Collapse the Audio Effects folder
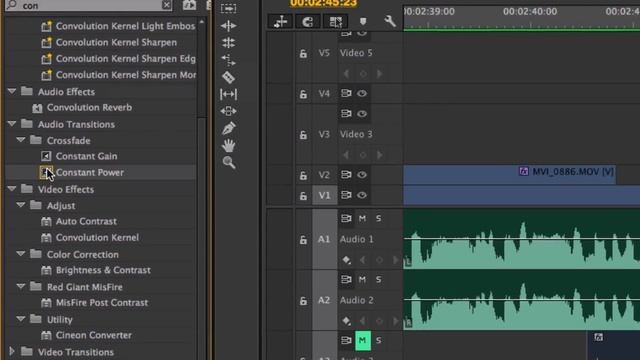640x360 pixels. (12, 91)
